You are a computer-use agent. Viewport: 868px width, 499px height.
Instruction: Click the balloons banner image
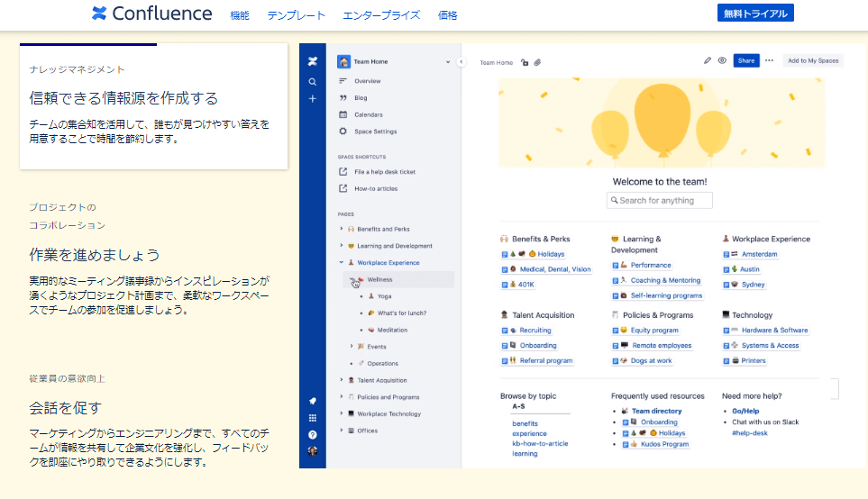tap(662, 122)
